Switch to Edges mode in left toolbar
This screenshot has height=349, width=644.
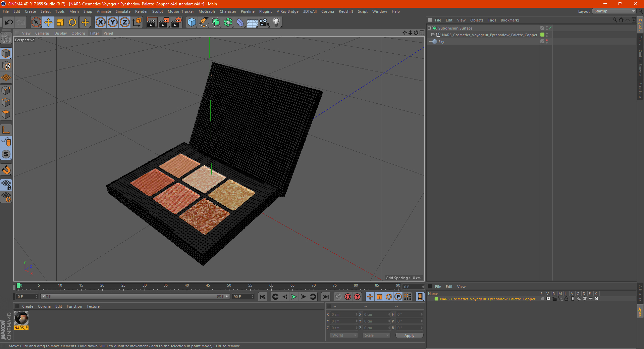point(6,102)
